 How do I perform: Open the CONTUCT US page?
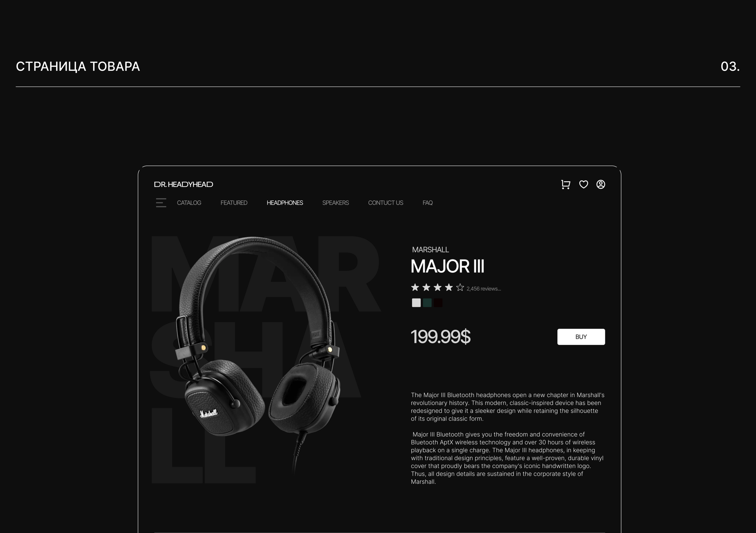[x=386, y=203]
